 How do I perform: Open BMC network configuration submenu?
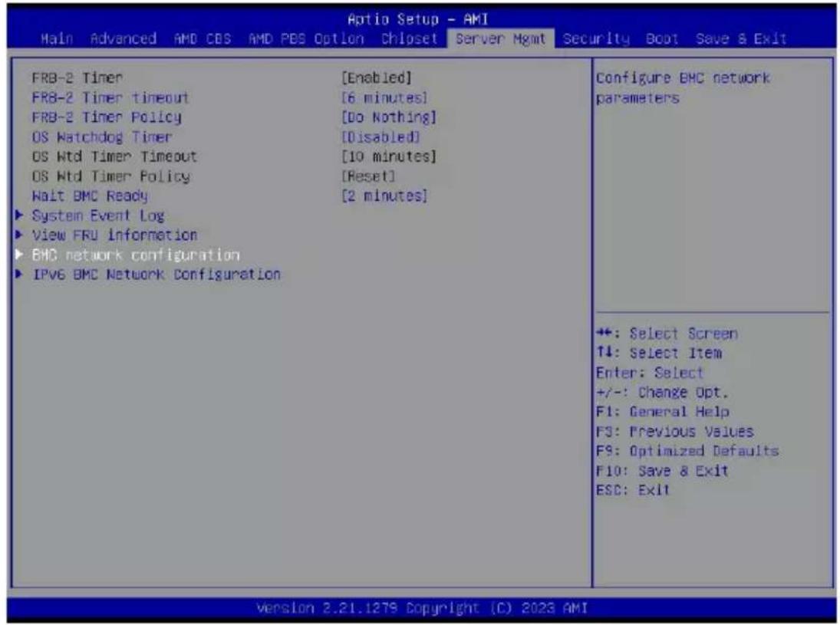click(136, 255)
